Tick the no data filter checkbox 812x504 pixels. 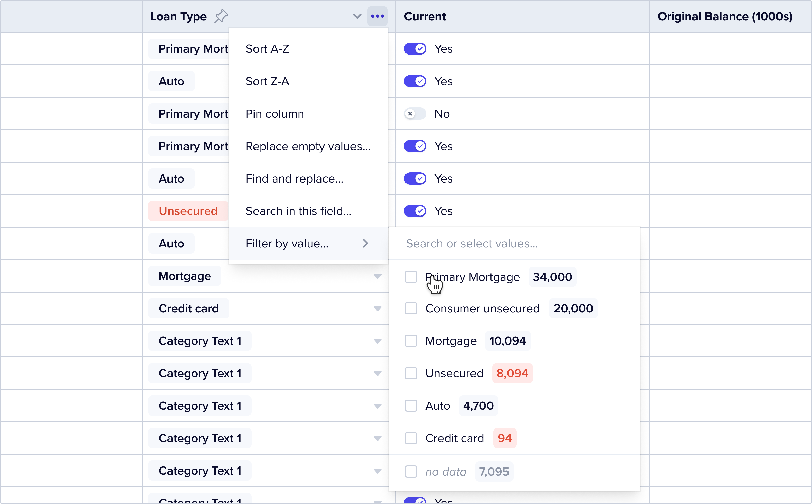tap(411, 472)
